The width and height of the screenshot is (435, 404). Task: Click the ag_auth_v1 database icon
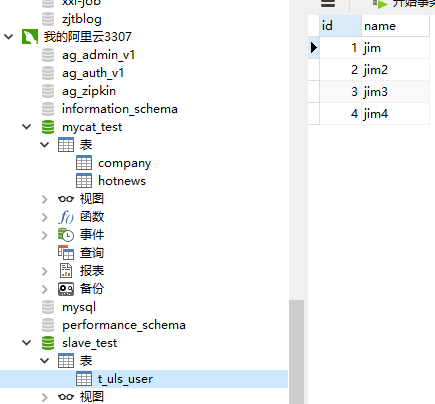tap(48, 73)
